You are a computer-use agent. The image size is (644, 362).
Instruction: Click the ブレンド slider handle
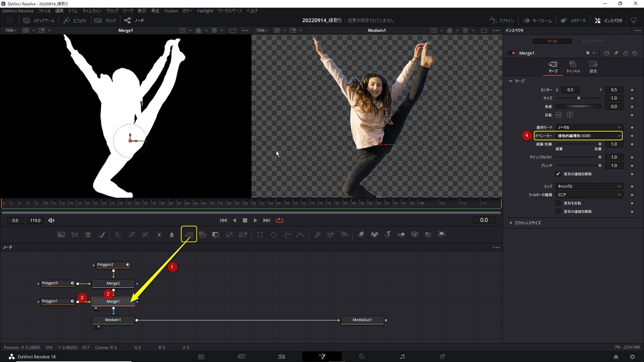[599, 166]
